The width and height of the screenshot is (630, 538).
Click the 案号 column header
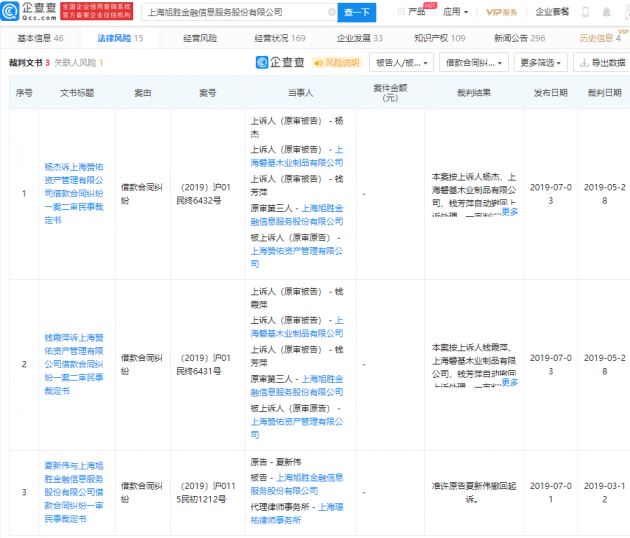pyautogui.click(x=208, y=93)
